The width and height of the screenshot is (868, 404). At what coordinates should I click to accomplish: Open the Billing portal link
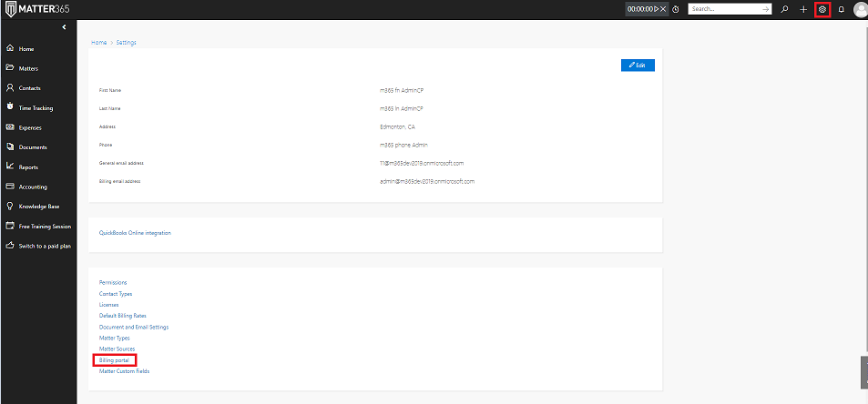click(x=114, y=359)
